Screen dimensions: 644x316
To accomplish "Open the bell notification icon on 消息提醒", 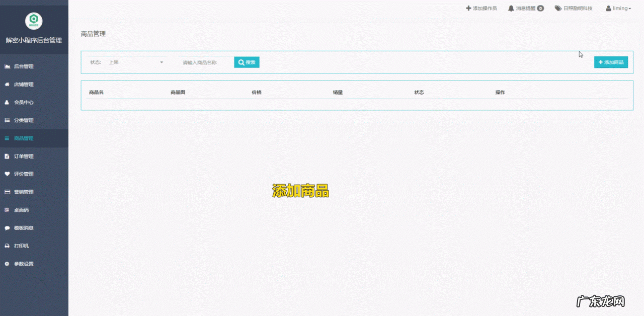I will (x=510, y=8).
